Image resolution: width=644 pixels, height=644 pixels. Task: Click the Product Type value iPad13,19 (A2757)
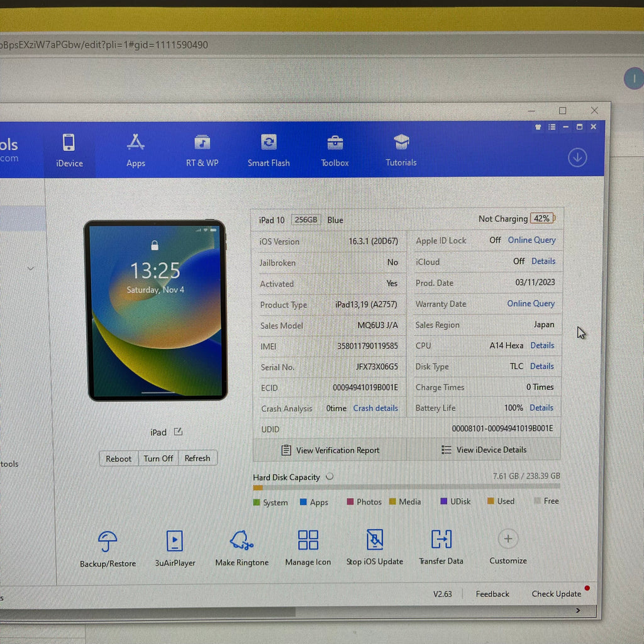[x=366, y=304]
